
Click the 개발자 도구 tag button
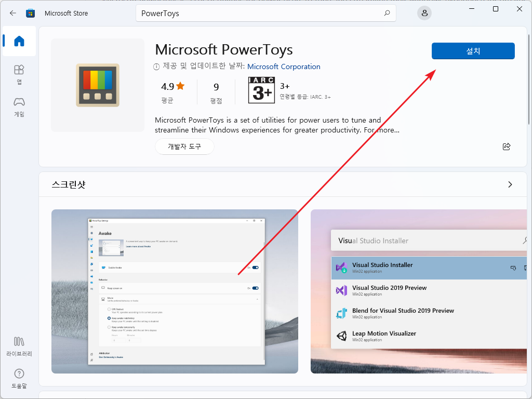coord(184,147)
